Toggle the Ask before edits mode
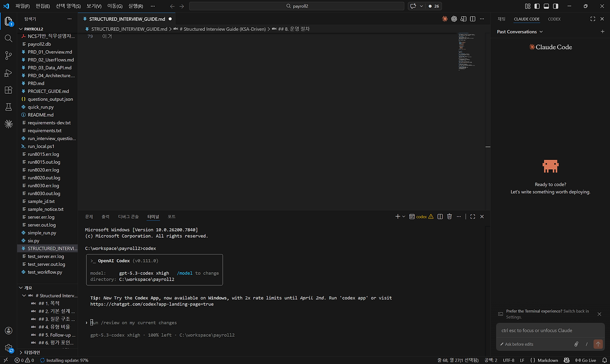 click(517, 344)
